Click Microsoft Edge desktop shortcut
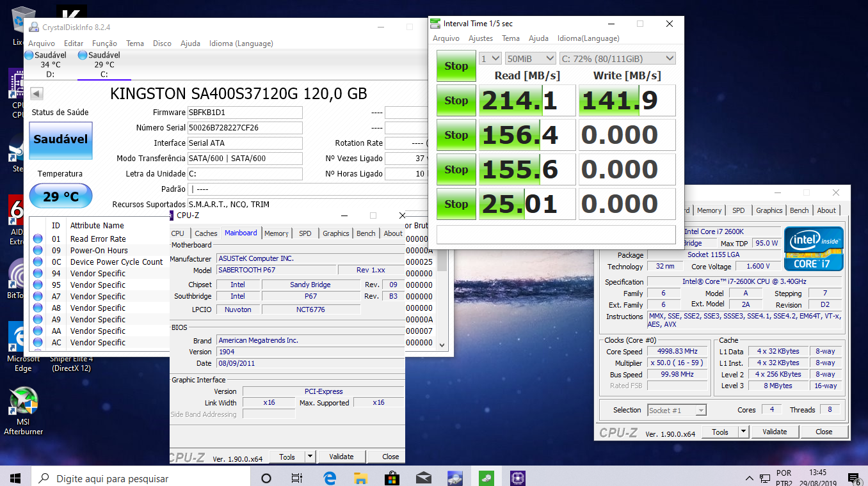Image resolution: width=868 pixels, height=486 pixels. click(23, 347)
